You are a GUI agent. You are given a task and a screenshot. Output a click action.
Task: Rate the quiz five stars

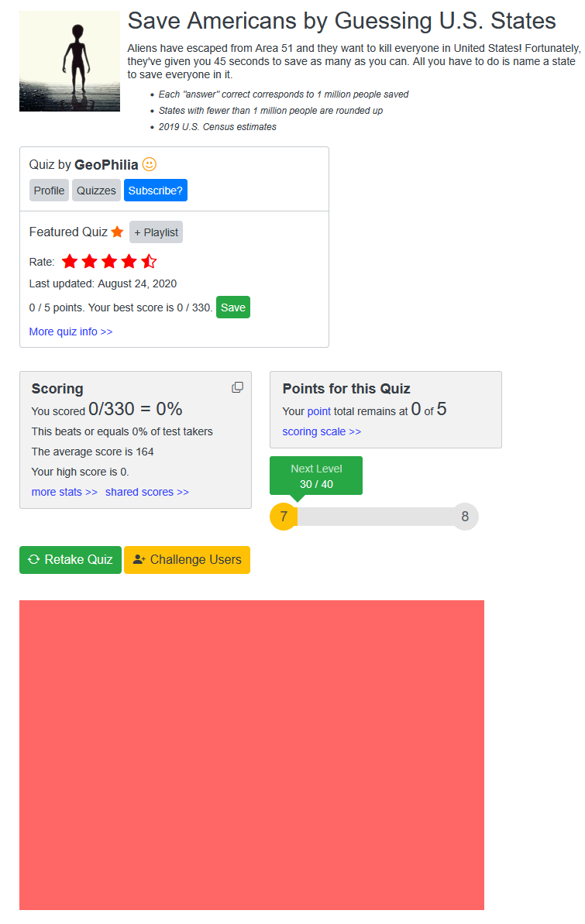[x=150, y=261]
